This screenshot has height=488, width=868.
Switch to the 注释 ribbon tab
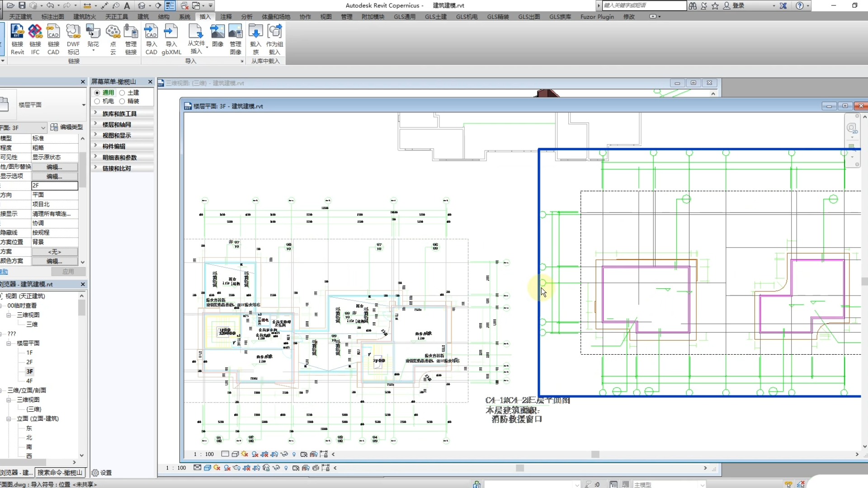[x=226, y=17]
